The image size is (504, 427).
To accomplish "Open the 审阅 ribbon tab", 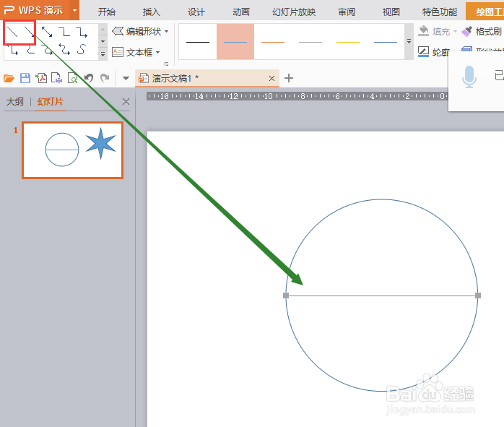I will [x=347, y=12].
